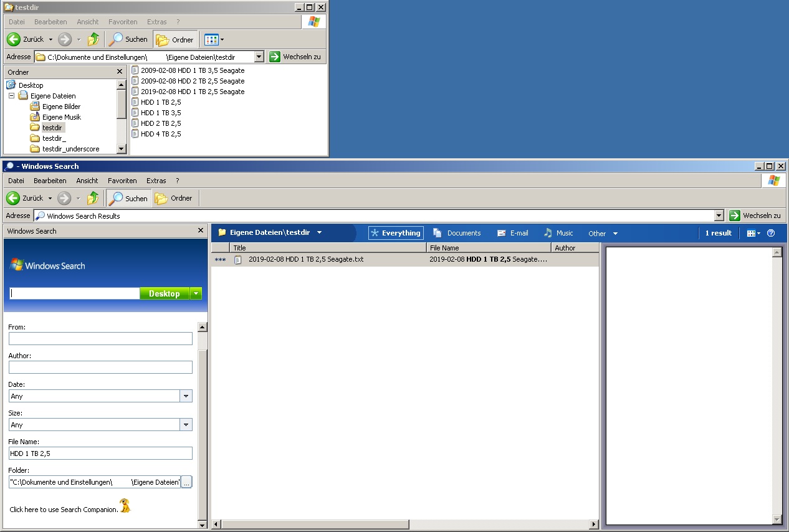789x532 pixels.
Task: Select Eigene Bilder folder in tree
Action: tap(61, 107)
